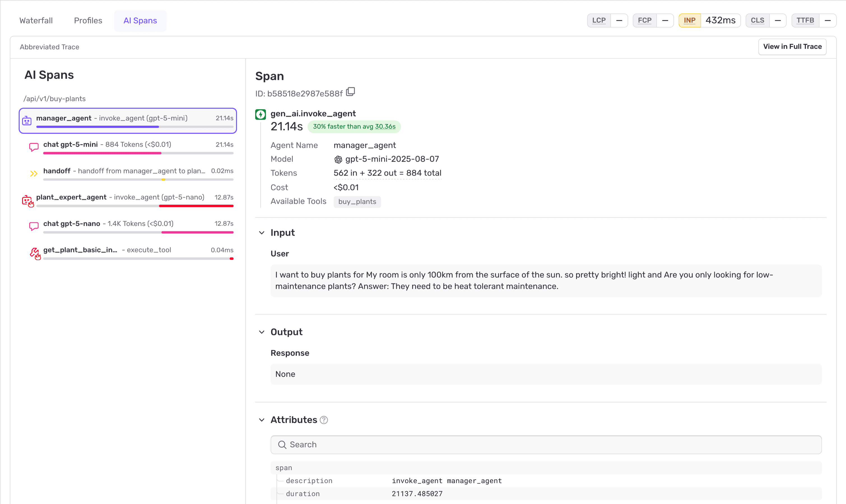This screenshot has width=846, height=504.
Task: Open the Attributes help question mark
Action: point(324,420)
